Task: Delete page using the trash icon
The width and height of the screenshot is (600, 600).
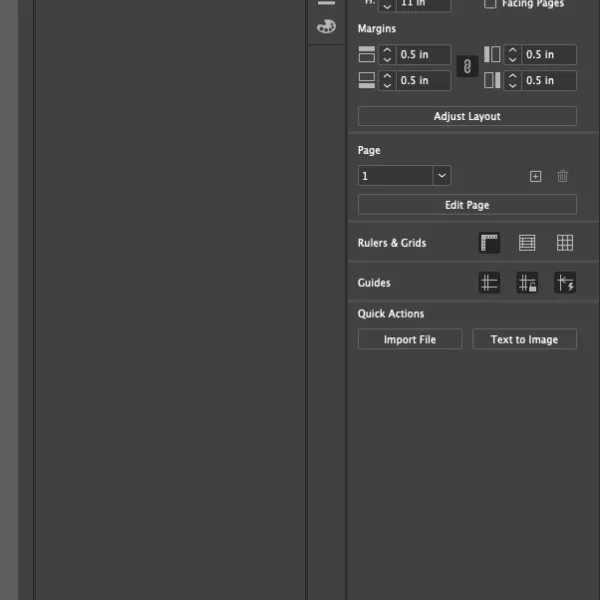Action: pos(562,176)
